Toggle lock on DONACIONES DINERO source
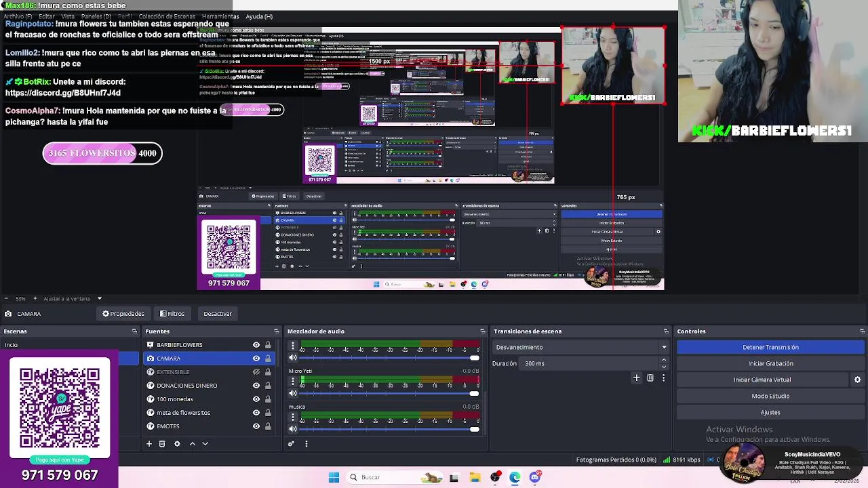868x488 pixels. pos(268,386)
